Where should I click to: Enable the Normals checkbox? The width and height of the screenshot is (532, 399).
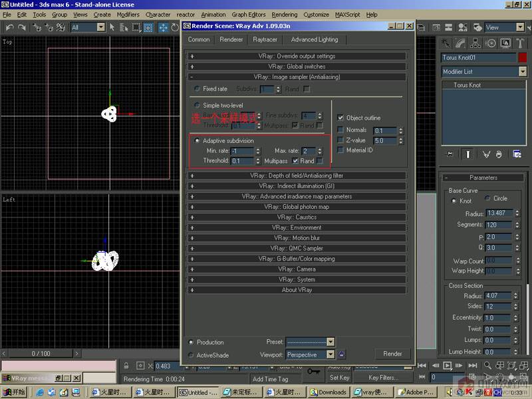coord(340,130)
